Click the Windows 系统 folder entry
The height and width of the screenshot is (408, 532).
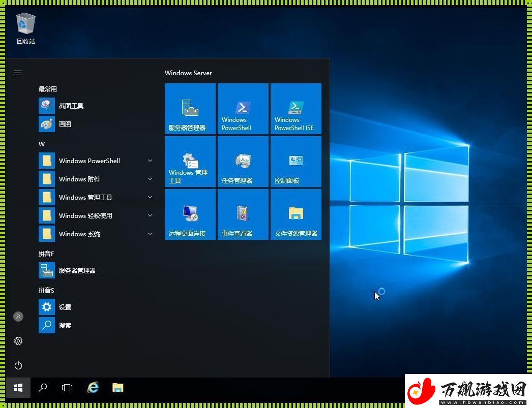[96, 234]
